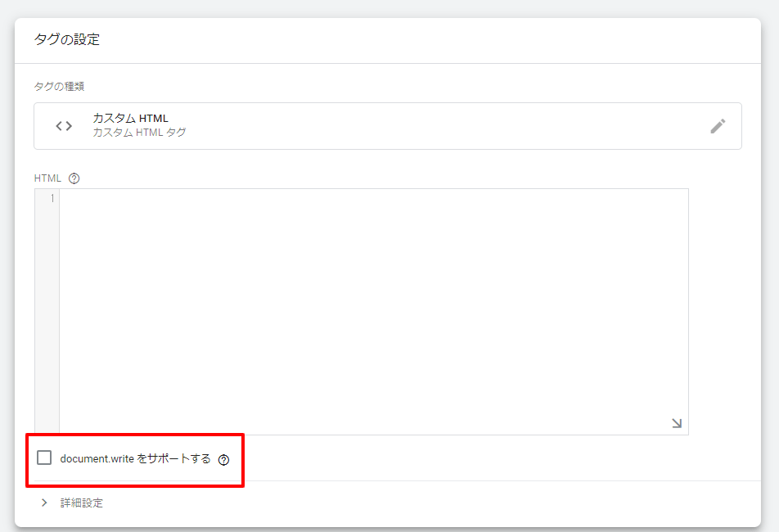The width and height of the screenshot is (779, 532).
Task: Open help icon beside document.write option
Action: (224, 460)
